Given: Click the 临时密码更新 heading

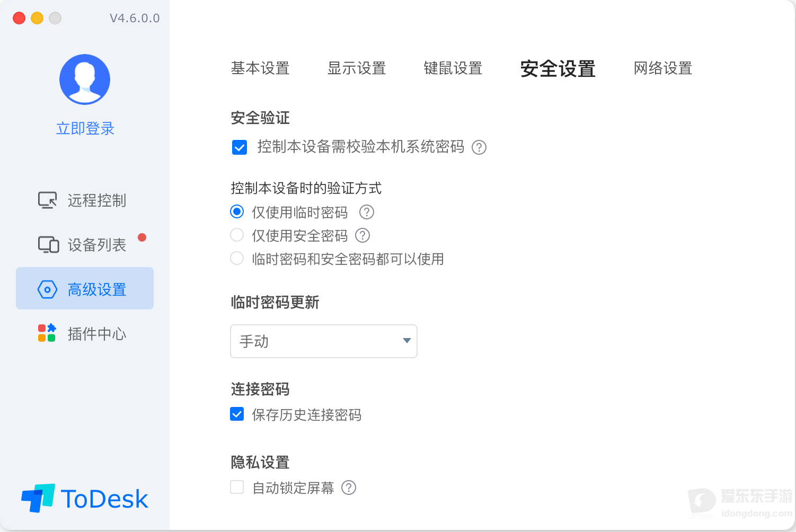Looking at the screenshot, I should click(275, 302).
